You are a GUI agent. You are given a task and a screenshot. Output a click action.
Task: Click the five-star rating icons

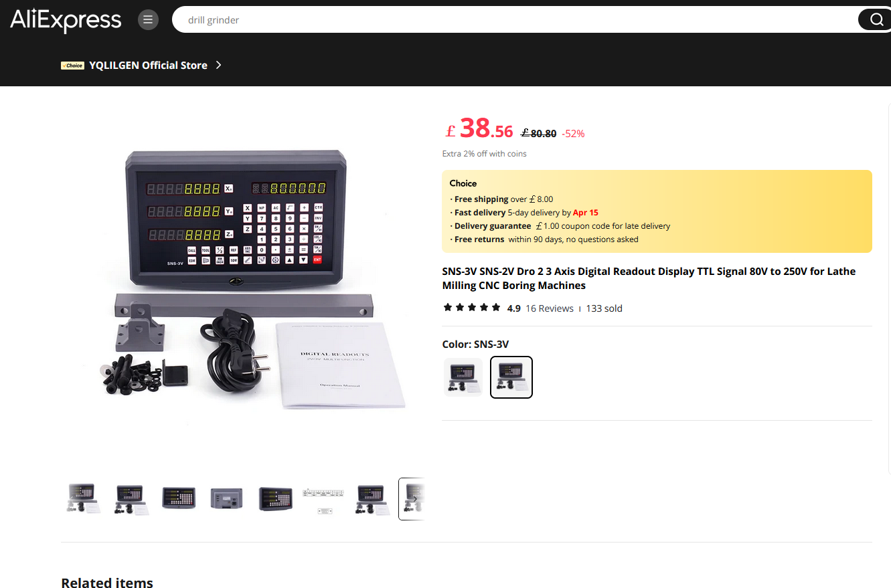pyautogui.click(x=472, y=308)
